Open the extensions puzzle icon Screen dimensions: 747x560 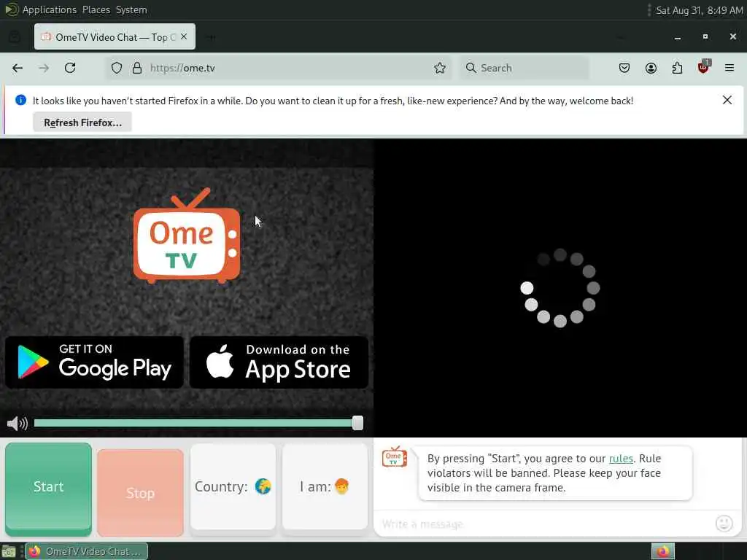(x=677, y=68)
